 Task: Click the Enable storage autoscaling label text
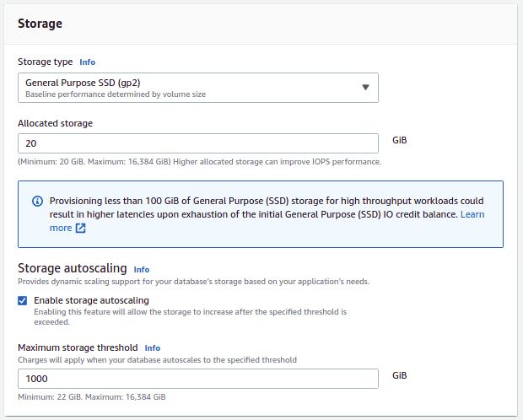pos(91,300)
